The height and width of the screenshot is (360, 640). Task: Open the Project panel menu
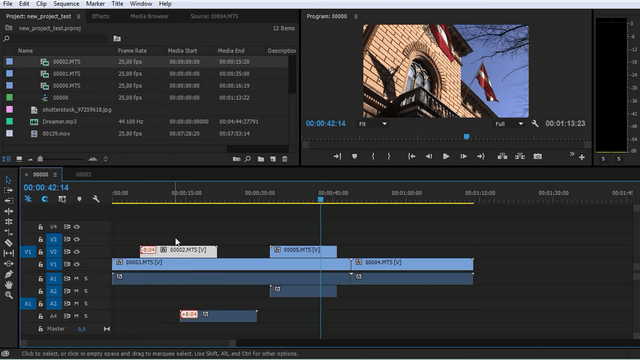tap(78, 16)
